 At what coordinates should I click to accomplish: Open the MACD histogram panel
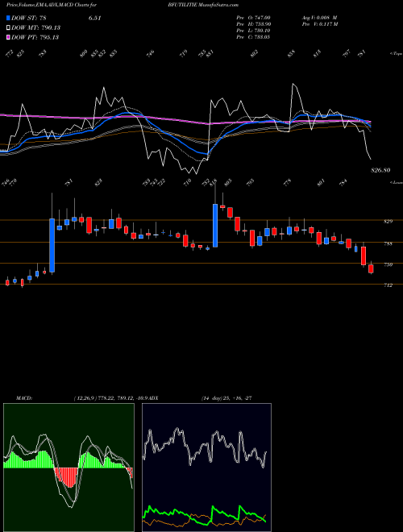tap(69, 468)
